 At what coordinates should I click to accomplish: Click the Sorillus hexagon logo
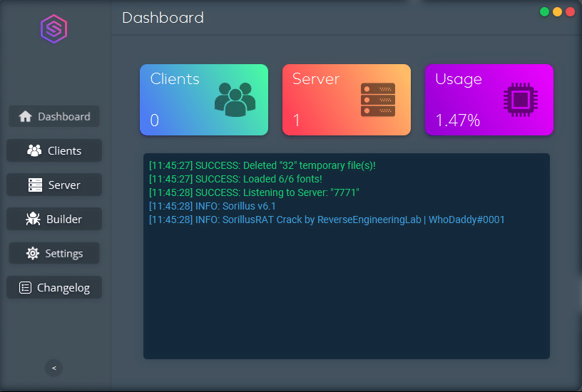point(53,29)
